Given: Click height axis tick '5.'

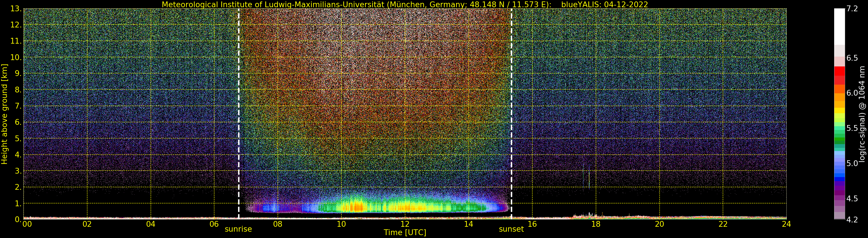Looking at the screenshot, I should pyautogui.click(x=18, y=138).
